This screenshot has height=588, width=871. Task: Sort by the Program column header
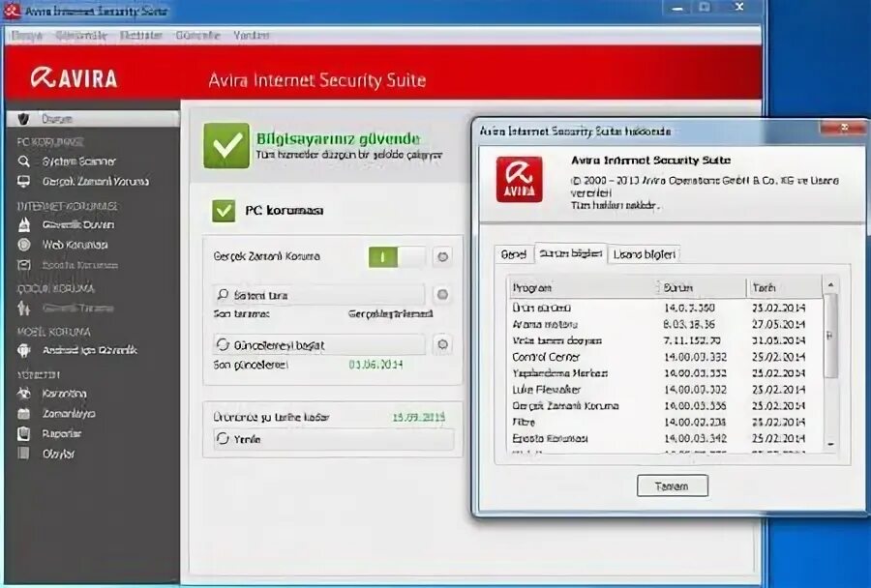(583, 287)
